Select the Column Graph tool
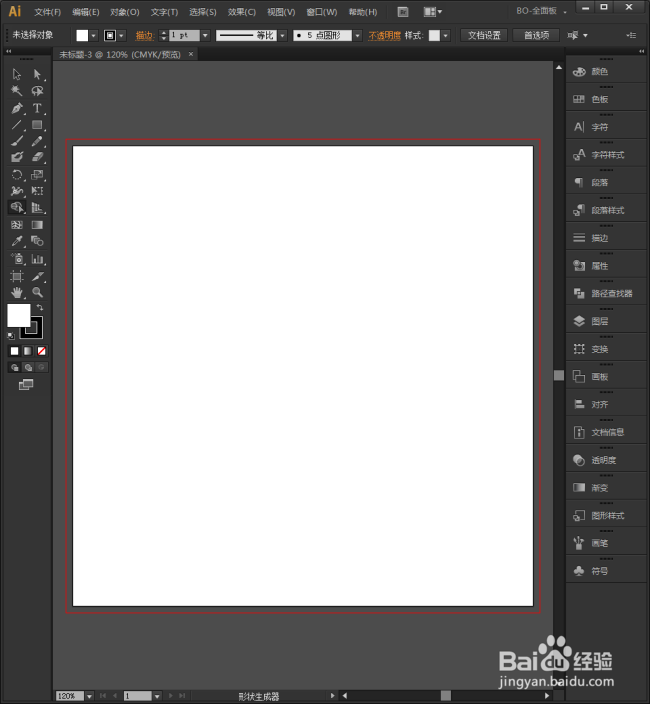This screenshot has height=704, width=650. click(x=37, y=259)
